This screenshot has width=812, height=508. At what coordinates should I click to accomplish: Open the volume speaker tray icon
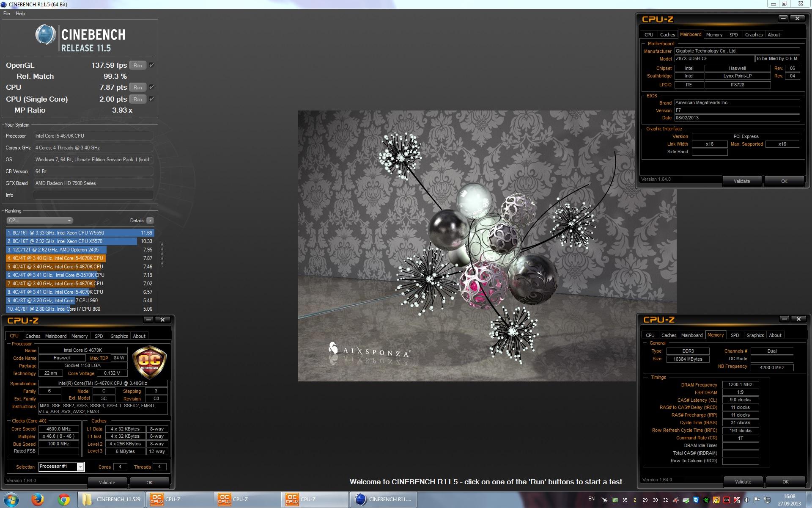[x=747, y=500]
